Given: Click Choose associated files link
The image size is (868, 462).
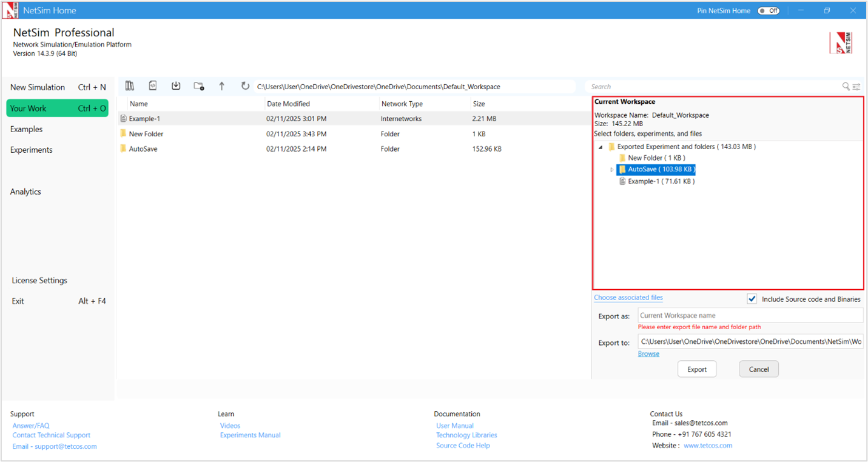Looking at the screenshot, I should [628, 298].
